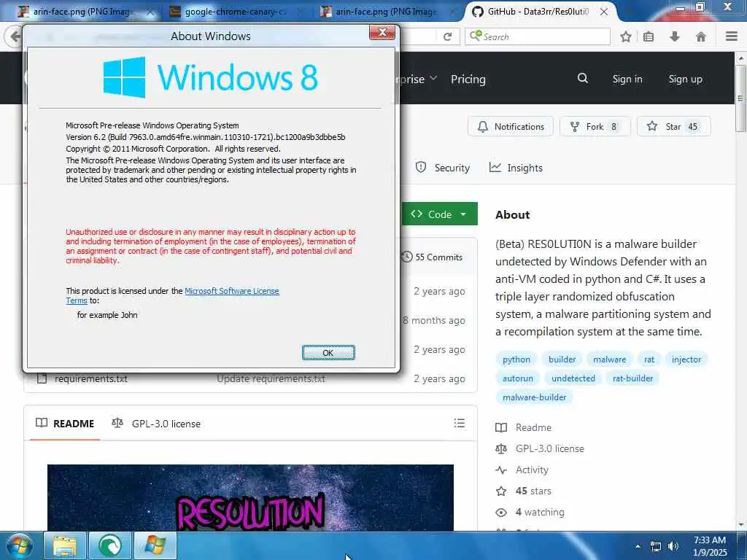The height and width of the screenshot is (560, 747).
Task: Click the undetected topic tag
Action: (x=573, y=378)
